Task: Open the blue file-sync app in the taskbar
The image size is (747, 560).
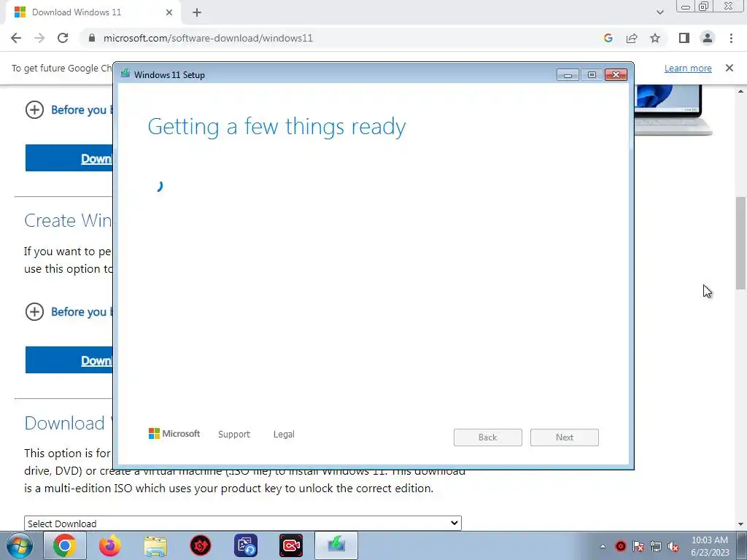Action: pyautogui.click(x=246, y=545)
